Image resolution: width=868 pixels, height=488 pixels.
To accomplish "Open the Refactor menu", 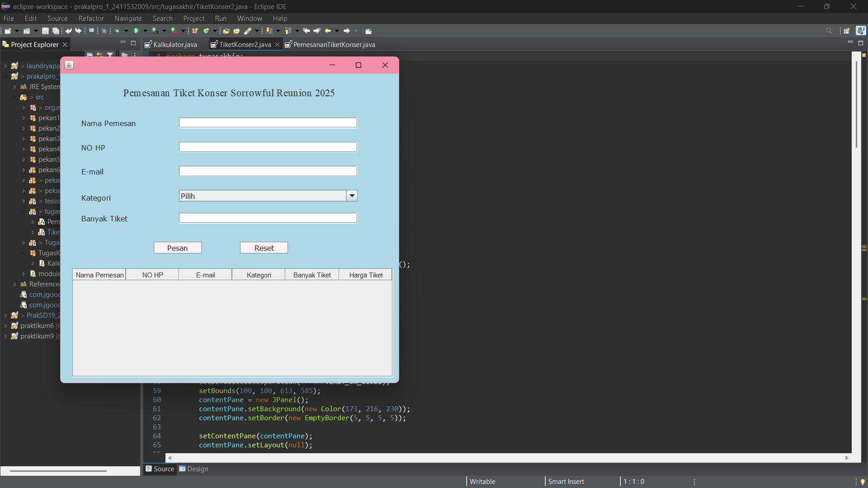I will 91,18.
